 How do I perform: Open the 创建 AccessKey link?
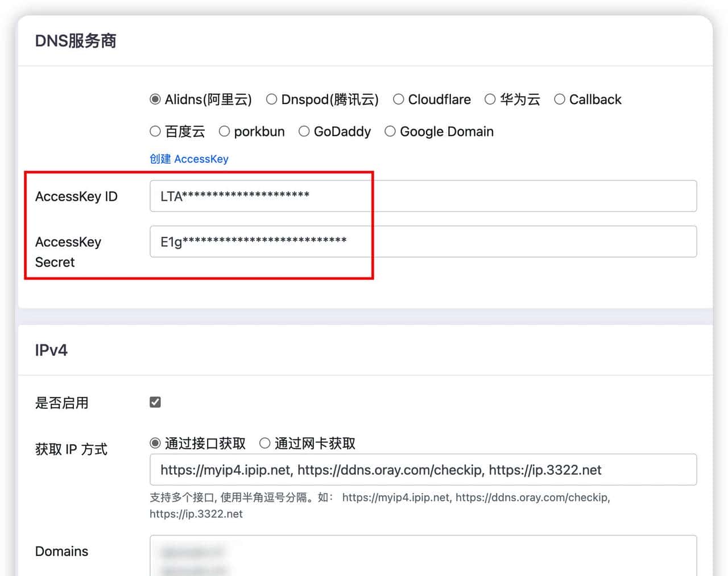(x=189, y=159)
